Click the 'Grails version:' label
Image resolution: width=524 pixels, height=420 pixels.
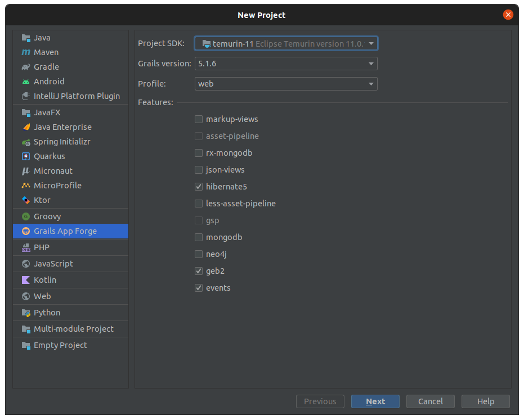pos(165,64)
